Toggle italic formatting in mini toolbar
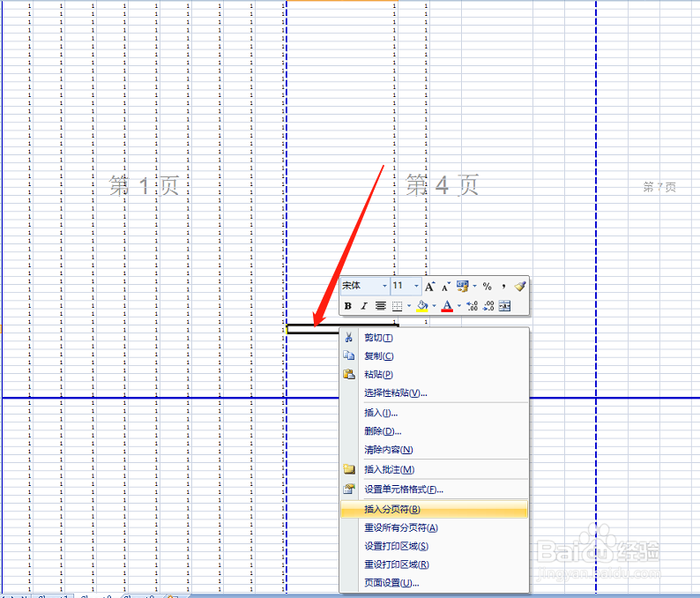This screenshot has height=598, width=700. [364, 306]
